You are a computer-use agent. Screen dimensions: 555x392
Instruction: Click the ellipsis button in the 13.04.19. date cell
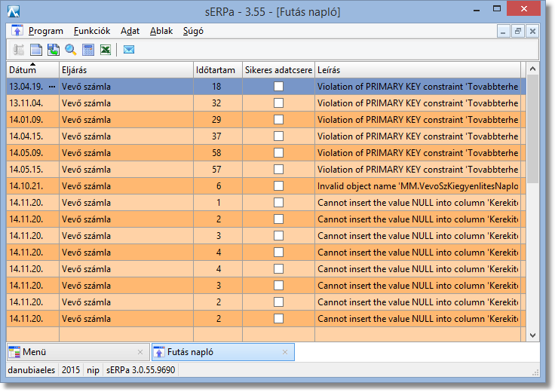click(x=52, y=87)
